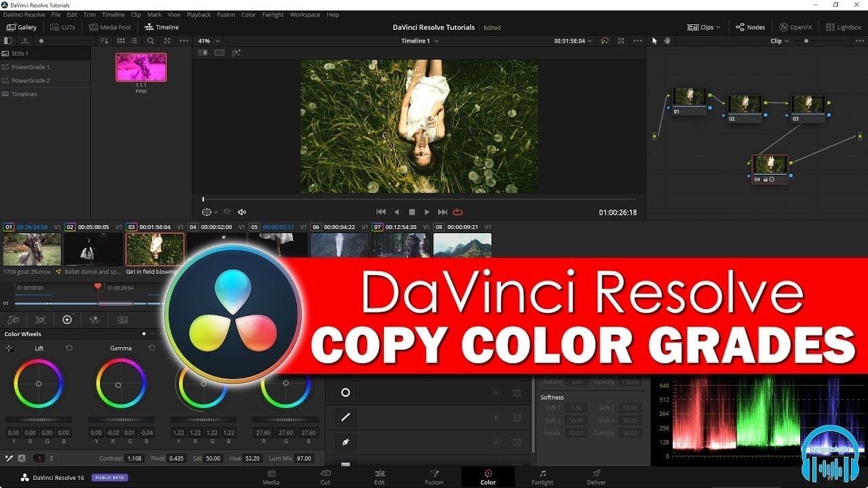Screen dimensions: 868x488
Task: Select the arrow pointer tool in node editor
Action: click(x=654, y=41)
